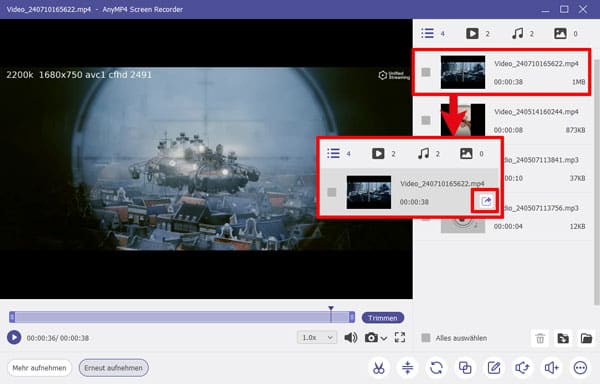Check the Video_240514160244.mp4 checkbox
The height and width of the screenshot is (384, 600).
pos(426,120)
